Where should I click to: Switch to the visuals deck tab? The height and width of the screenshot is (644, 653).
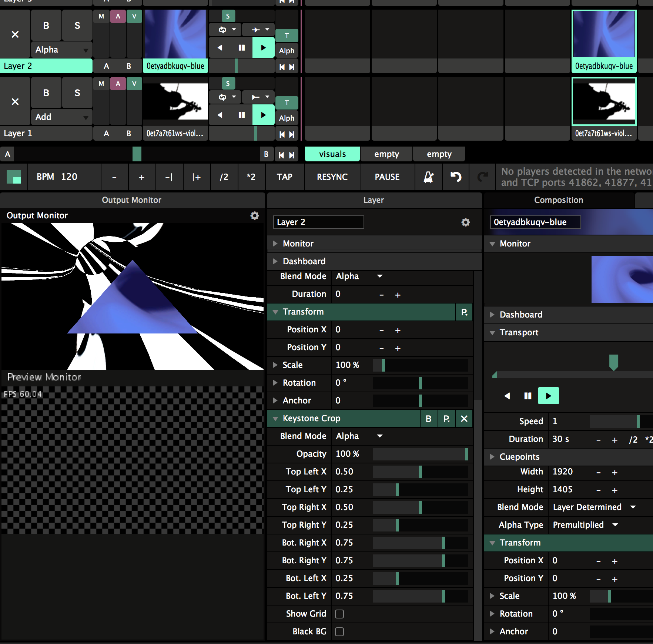coord(332,154)
